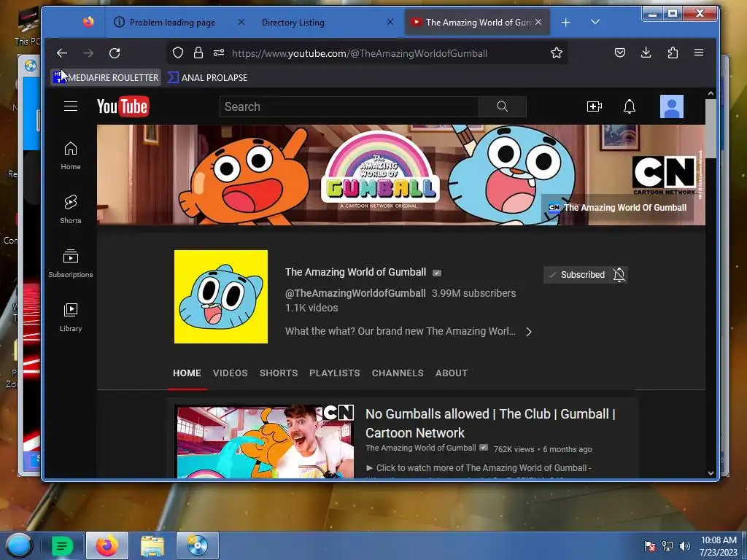
Task: Open the No Gumballs allowed video title
Action: click(490, 424)
